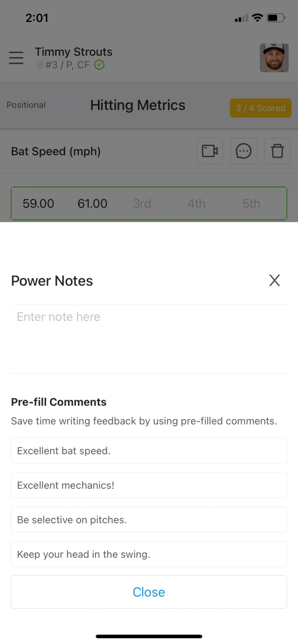Tap the battery status icon
The height and width of the screenshot is (644, 298).
click(x=276, y=18)
